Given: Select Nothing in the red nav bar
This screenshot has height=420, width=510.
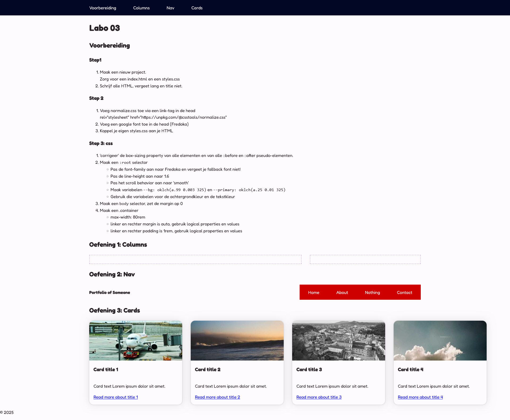Looking at the screenshot, I should 372,292.
